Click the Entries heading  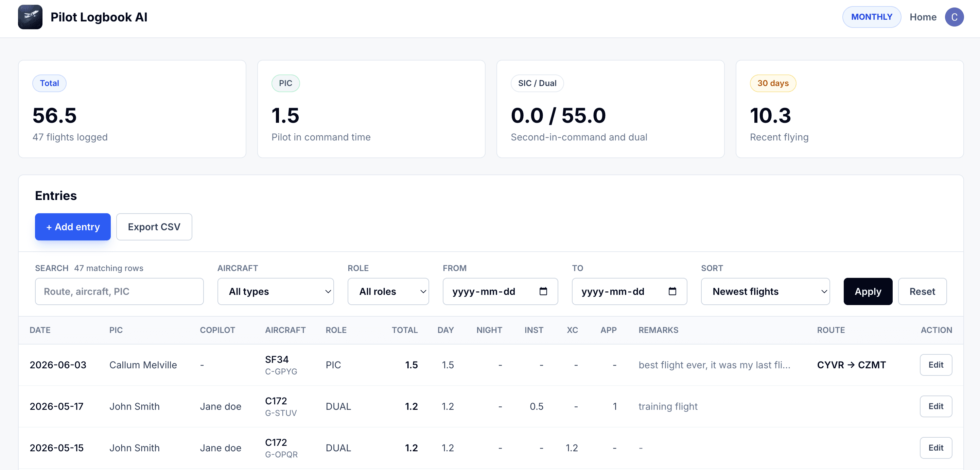coord(56,196)
